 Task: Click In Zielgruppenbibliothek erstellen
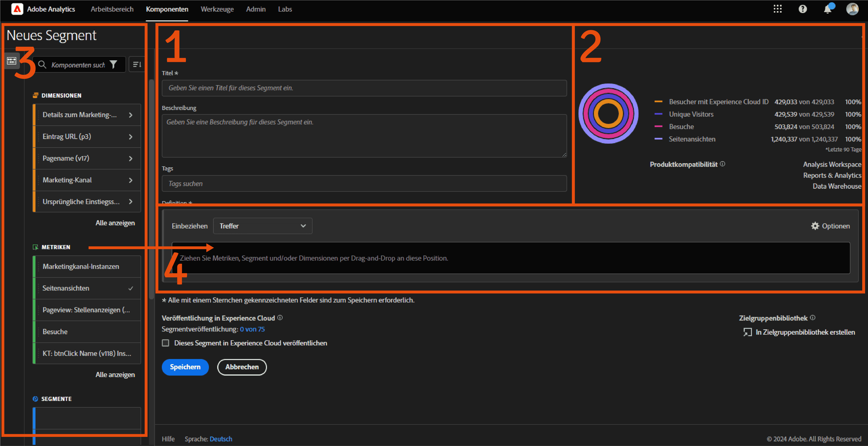pos(805,332)
